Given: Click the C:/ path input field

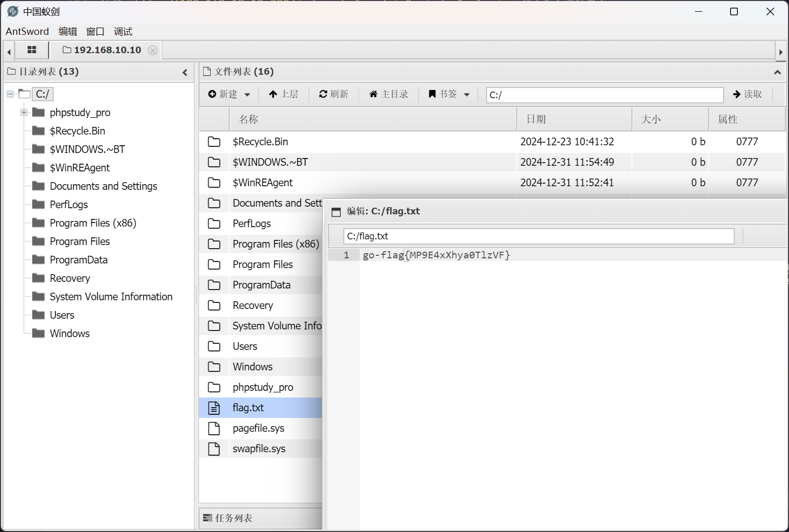Looking at the screenshot, I should pos(604,95).
